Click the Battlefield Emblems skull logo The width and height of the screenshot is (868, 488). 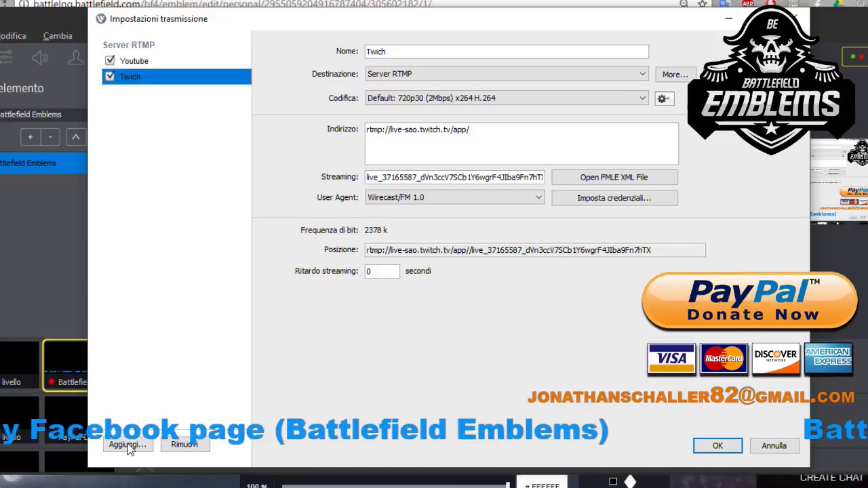(x=771, y=81)
